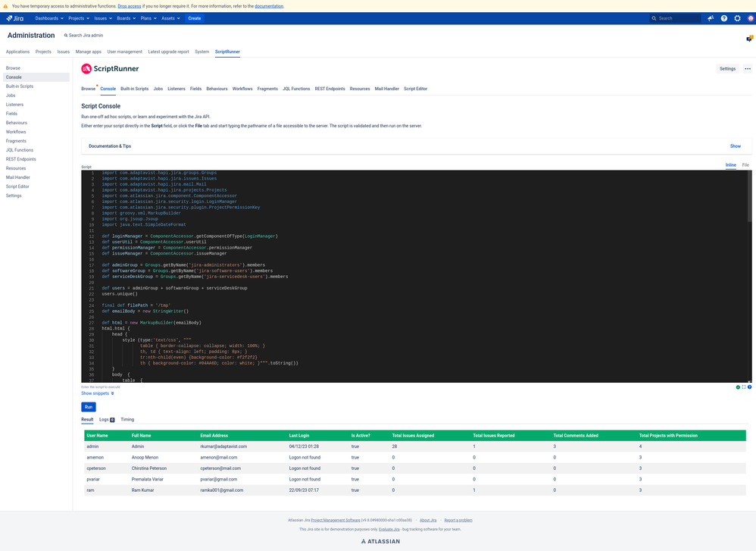Open the Listeners tab in ScriptRunner
The height and width of the screenshot is (551, 756).
point(177,89)
